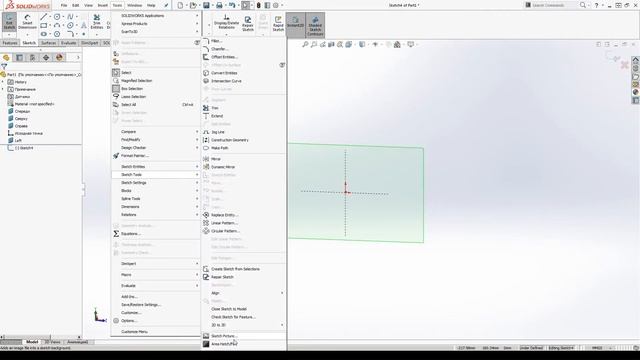Viewport: 640px width, 360px height.
Task: Choose Replace Entity from submenu
Action: pos(244,215)
